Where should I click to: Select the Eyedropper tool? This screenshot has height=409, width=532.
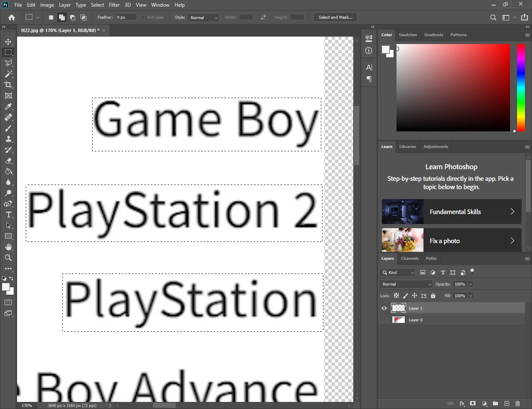(8, 107)
